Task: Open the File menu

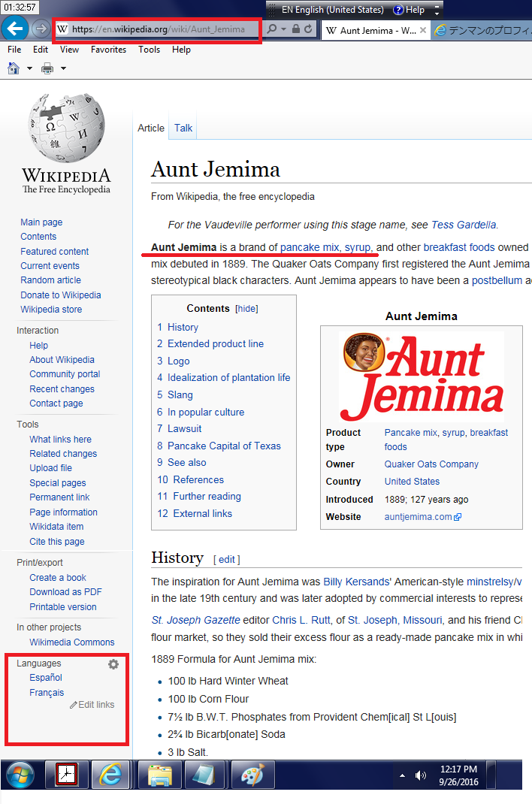Action: click(14, 50)
